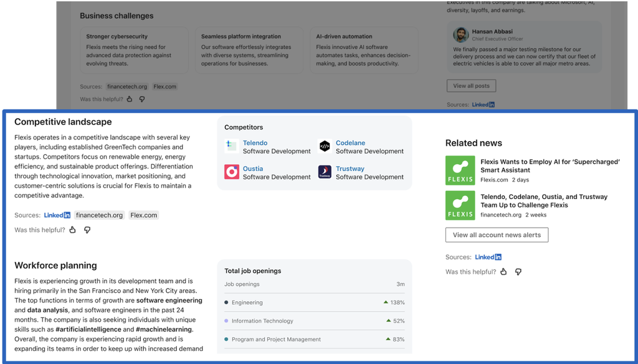The image size is (638, 364).
Task: Click the Competitive landscape heading
Action: (63, 122)
